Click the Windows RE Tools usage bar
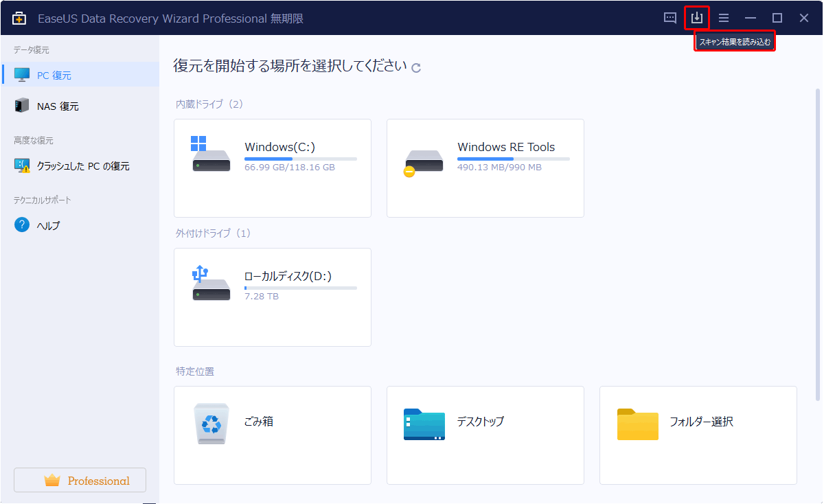The image size is (824, 504). (x=514, y=159)
